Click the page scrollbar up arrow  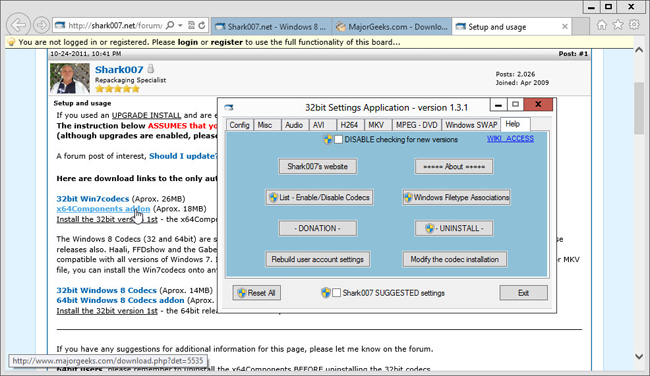639,50
